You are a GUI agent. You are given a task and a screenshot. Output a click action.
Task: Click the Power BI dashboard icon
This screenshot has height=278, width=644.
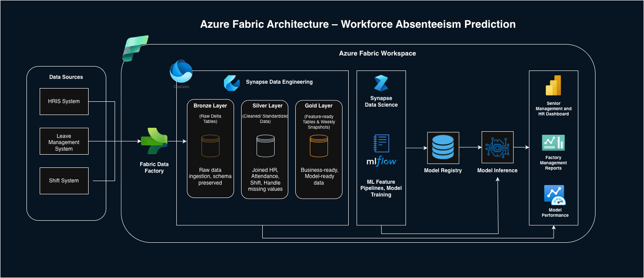coord(553,85)
